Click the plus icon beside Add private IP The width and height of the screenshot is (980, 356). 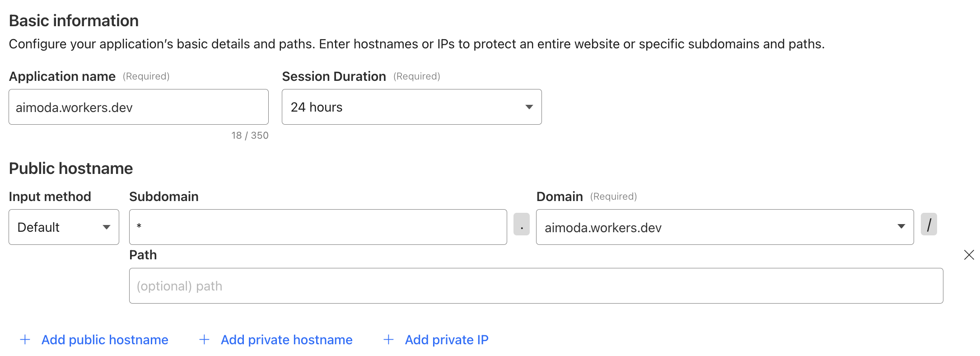coord(388,340)
